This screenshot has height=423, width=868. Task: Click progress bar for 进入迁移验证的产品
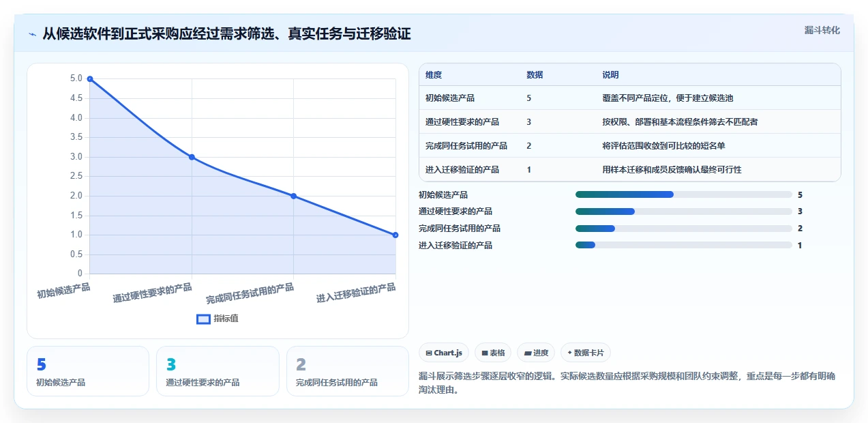click(x=684, y=245)
